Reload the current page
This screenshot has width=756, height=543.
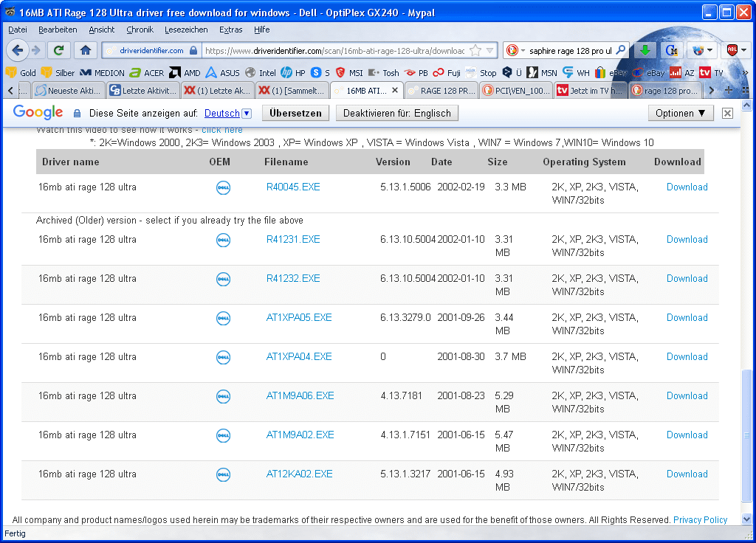tap(59, 50)
